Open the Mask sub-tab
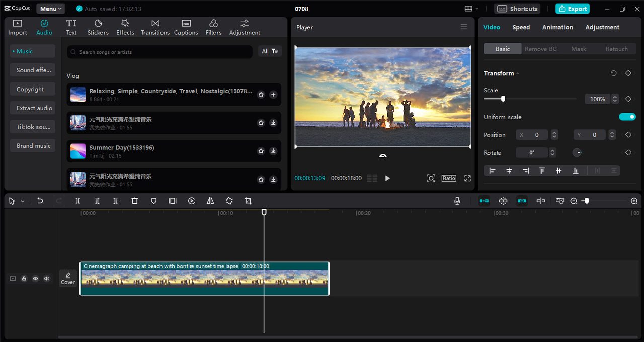Viewport: 644px width, 342px height. (579, 49)
